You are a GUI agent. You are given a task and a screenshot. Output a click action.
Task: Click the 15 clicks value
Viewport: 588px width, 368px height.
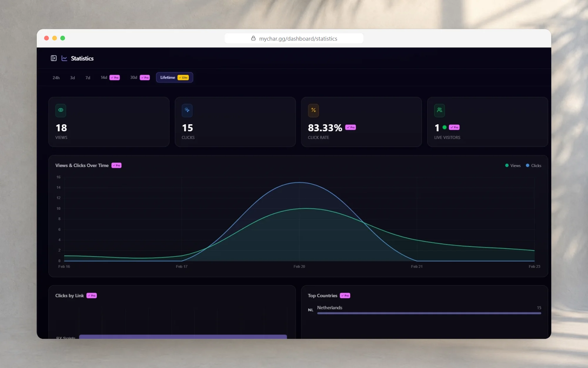coord(188,128)
